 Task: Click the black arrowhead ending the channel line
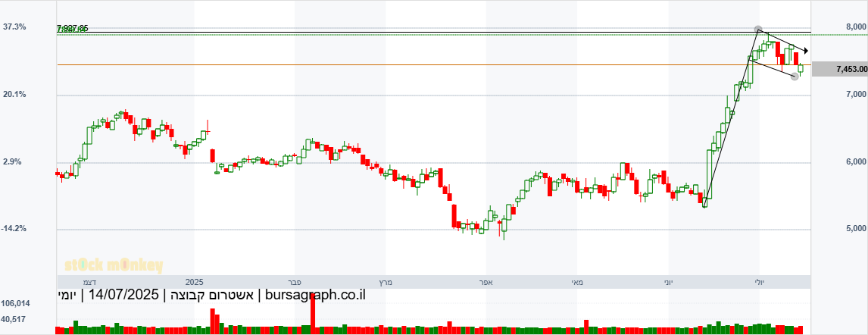coord(805,51)
